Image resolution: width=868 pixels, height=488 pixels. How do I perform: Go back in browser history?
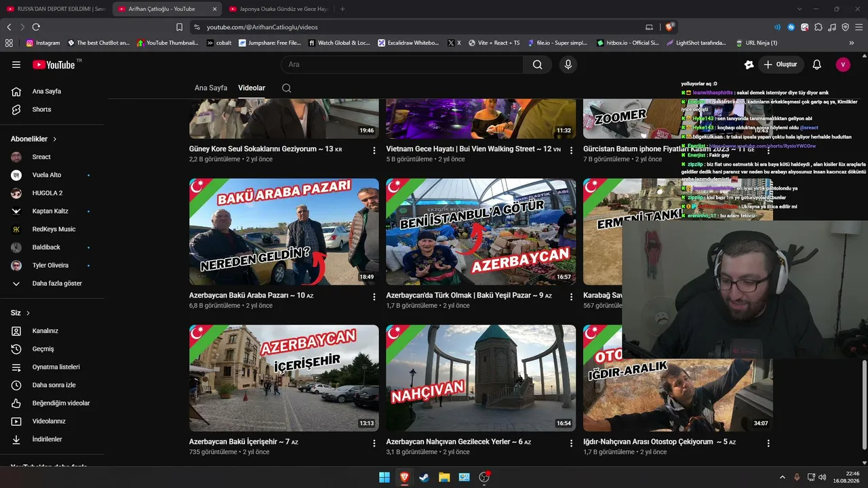pos(9,27)
